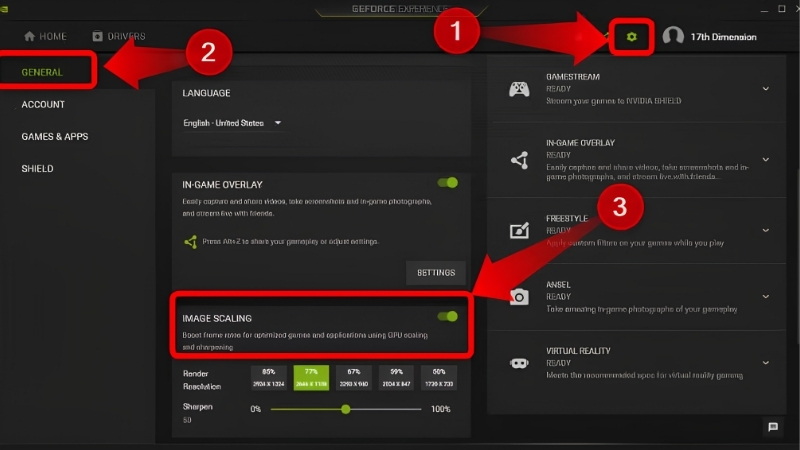This screenshot has height=450, width=800.
Task: Go to the Home tab
Action: pyautogui.click(x=45, y=36)
